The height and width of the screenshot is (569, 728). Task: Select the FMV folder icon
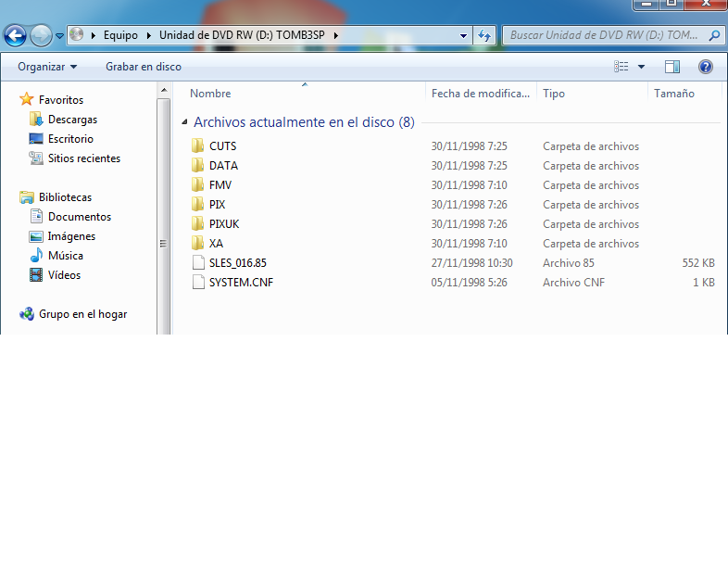(x=198, y=184)
